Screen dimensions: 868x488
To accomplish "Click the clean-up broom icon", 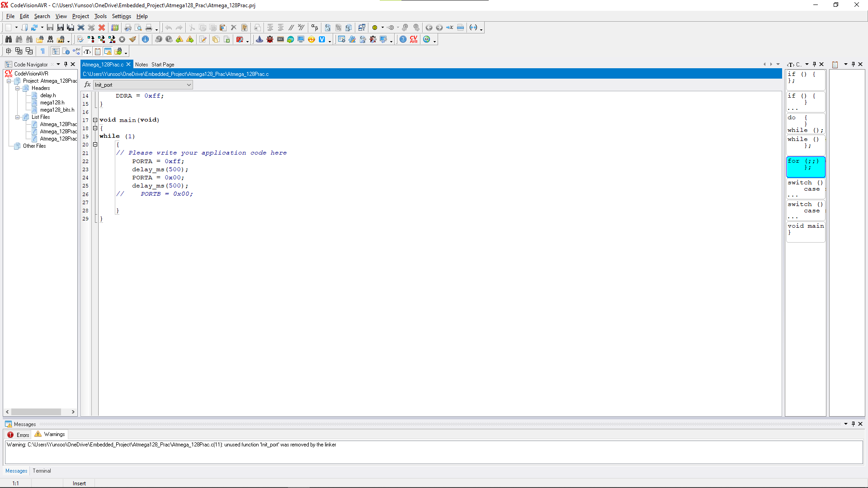I will pyautogui.click(x=132, y=39).
